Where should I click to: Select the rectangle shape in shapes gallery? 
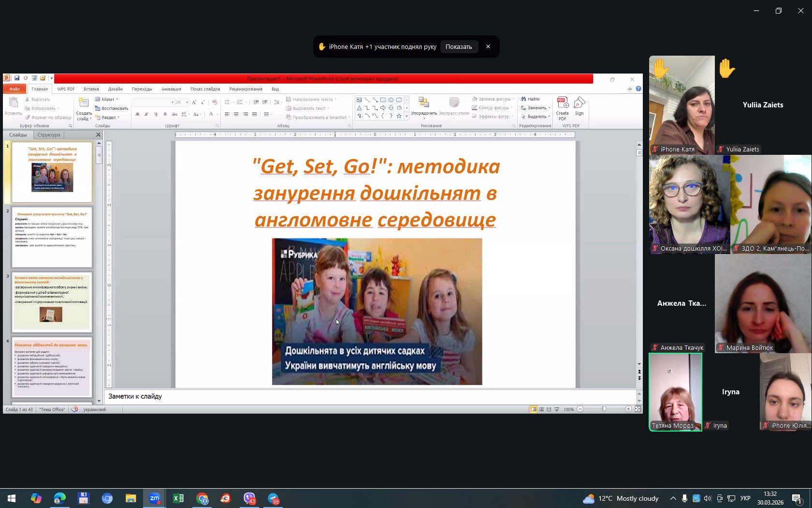point(383,100)
